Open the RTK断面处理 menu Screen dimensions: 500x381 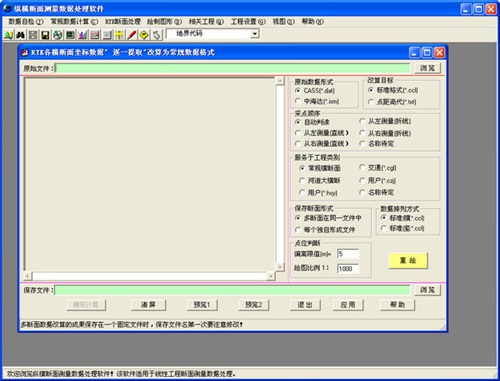tap(123, 22)
